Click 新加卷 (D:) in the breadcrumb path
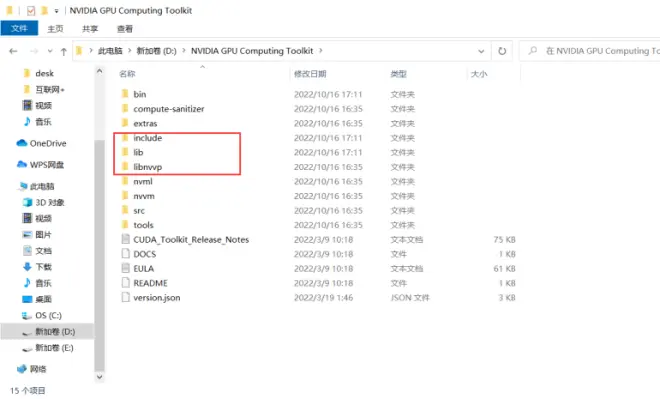 point(157,51)
